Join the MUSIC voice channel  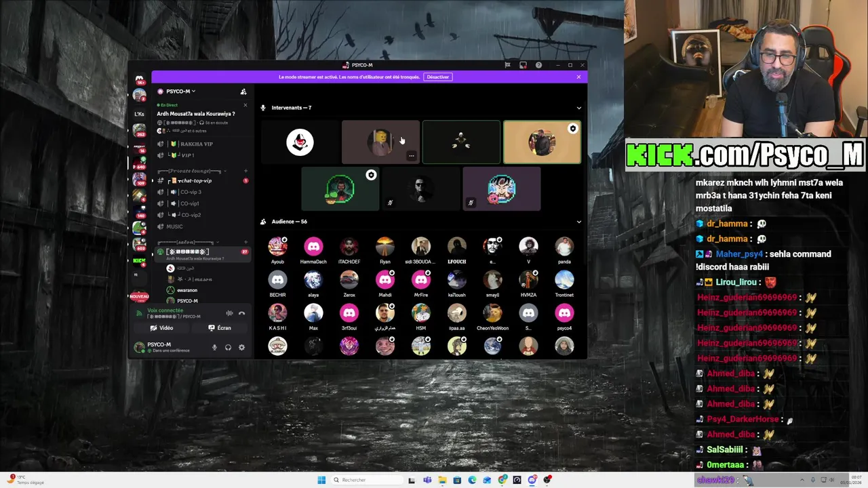click(202, 226)
